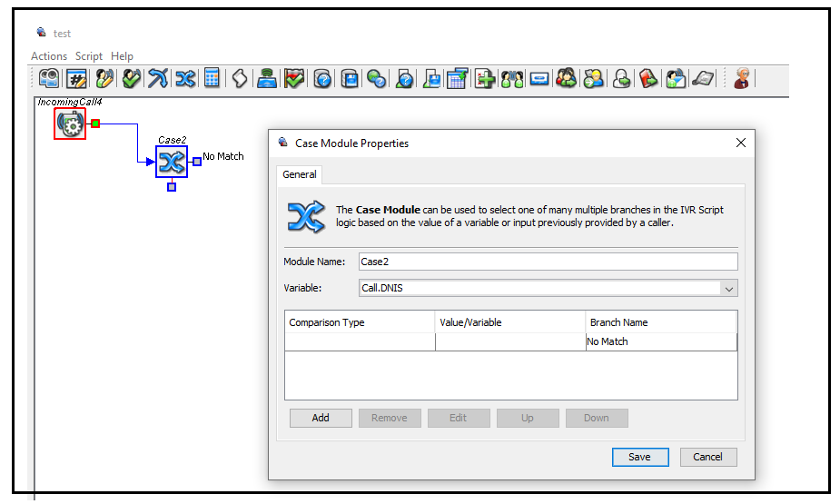
Task: Click the green output port of IncomingCall4
Action: point(95,124)
